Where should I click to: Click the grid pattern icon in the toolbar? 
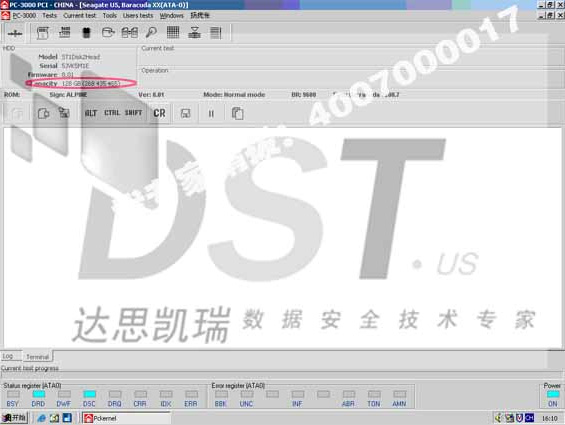coord(173,32)
